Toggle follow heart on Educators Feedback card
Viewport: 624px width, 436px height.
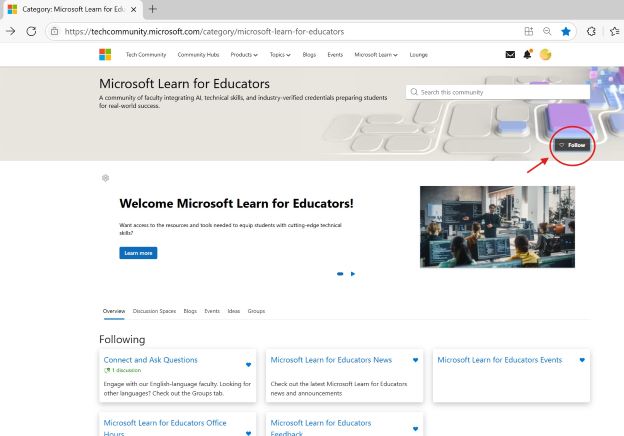pyautogui.click(x=415, y=429)
